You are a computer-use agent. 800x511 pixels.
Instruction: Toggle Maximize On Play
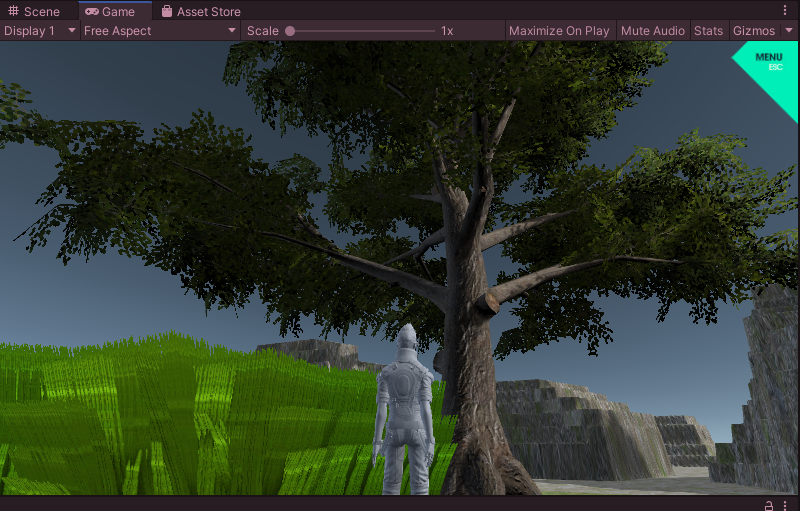pos(559,31)
